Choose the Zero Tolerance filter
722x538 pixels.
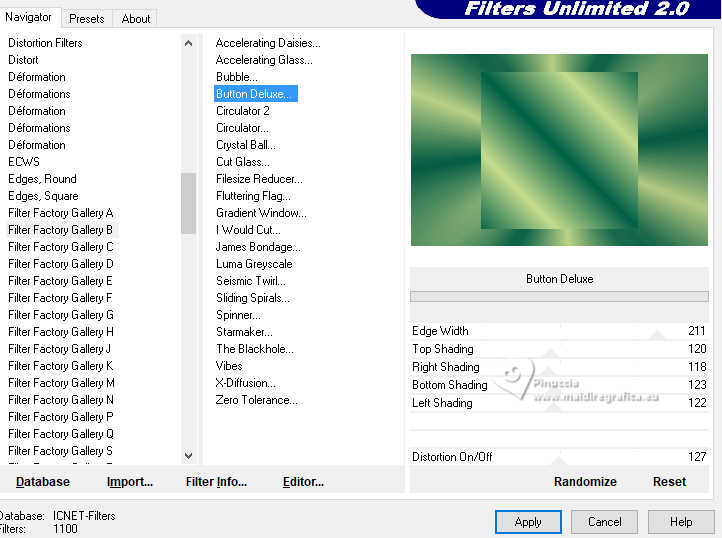[256, 400]
